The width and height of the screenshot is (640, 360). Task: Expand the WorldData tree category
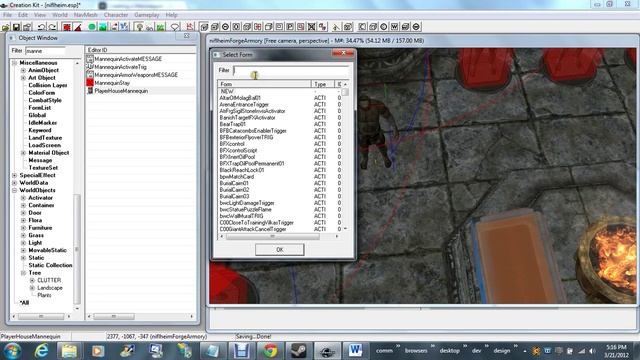(x=15, y=182)
